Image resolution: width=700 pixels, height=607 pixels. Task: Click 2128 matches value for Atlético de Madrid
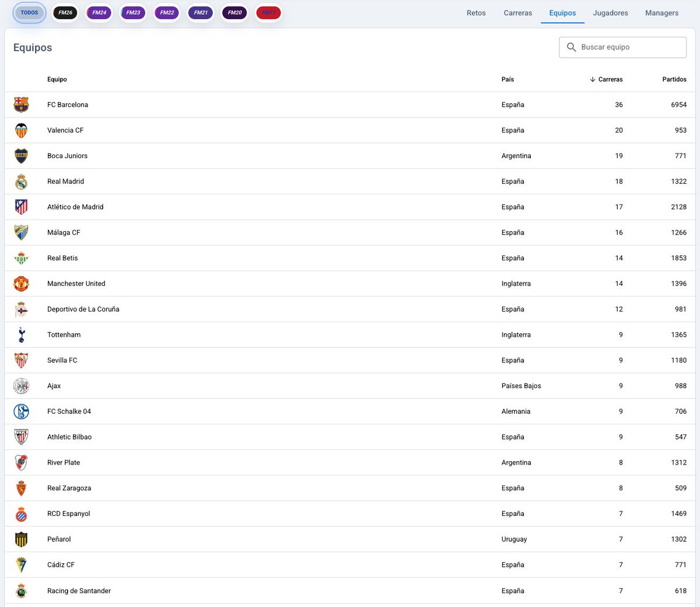click(678, 207)
